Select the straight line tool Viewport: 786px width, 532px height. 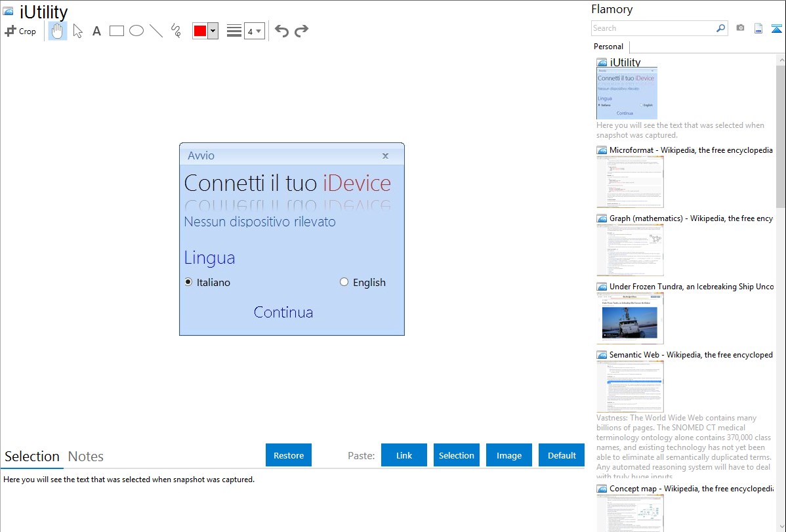coord(156,31)
